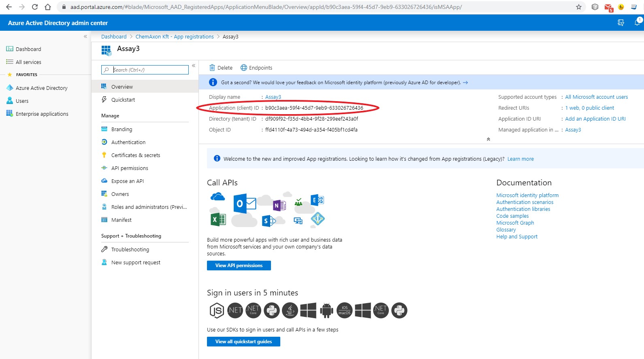Go to Dashboard breadcrumb link
The image size is (644, 359).
[114, 36]
